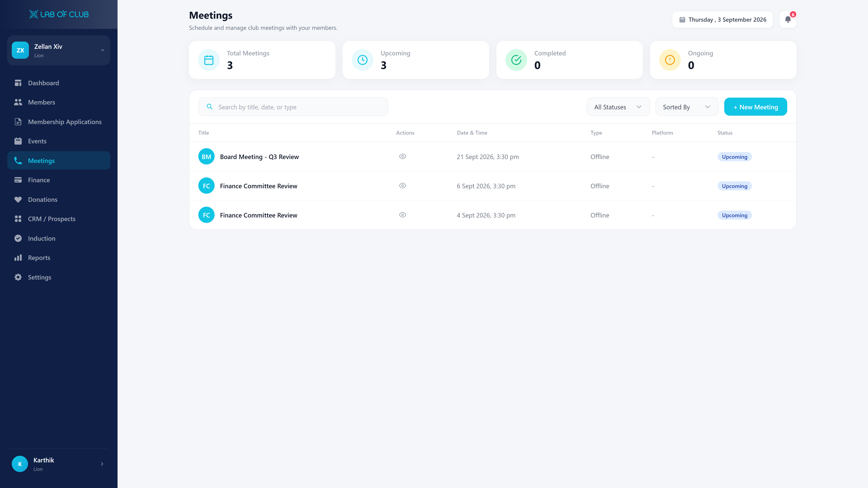This screenshot has width=868, height=488.
Task: View the 6 Sept Finance Committee Review
Action: point(402,186)
